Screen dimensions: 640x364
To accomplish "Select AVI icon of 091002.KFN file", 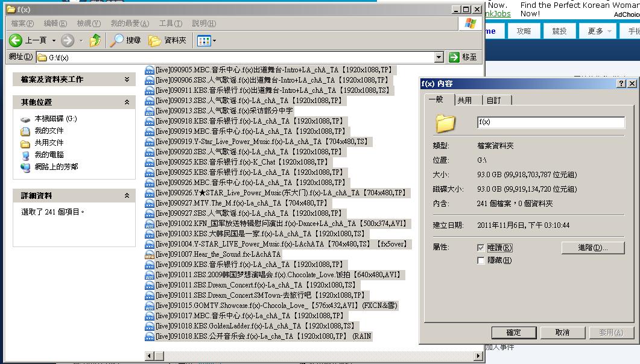I will 150,224.
